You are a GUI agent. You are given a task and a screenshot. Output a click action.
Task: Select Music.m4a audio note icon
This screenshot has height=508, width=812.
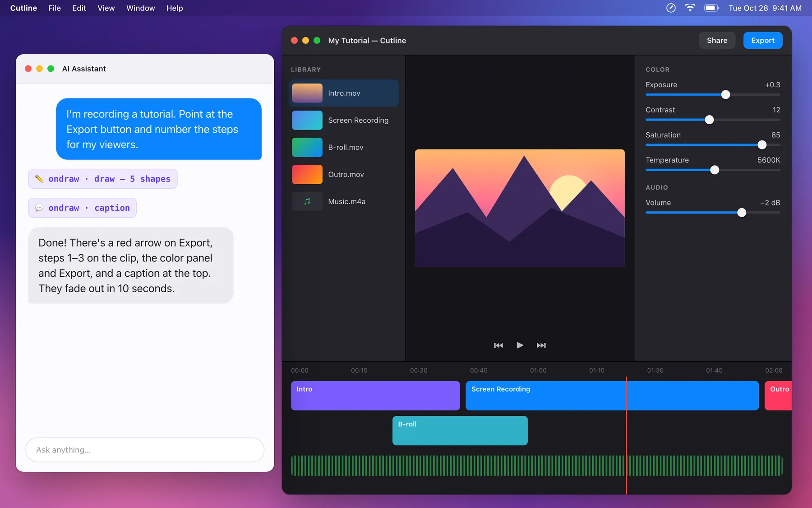click(307, 201)
